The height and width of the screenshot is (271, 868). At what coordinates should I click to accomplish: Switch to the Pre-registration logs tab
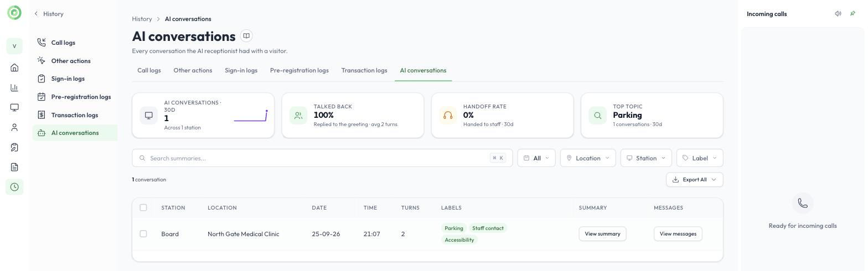coord(299,70)
